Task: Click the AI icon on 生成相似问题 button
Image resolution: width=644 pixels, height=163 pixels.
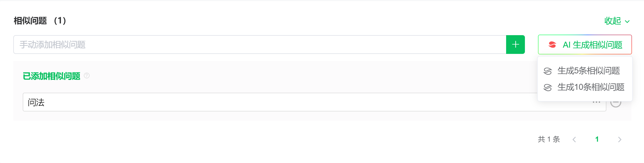Action: coord(552,45)
